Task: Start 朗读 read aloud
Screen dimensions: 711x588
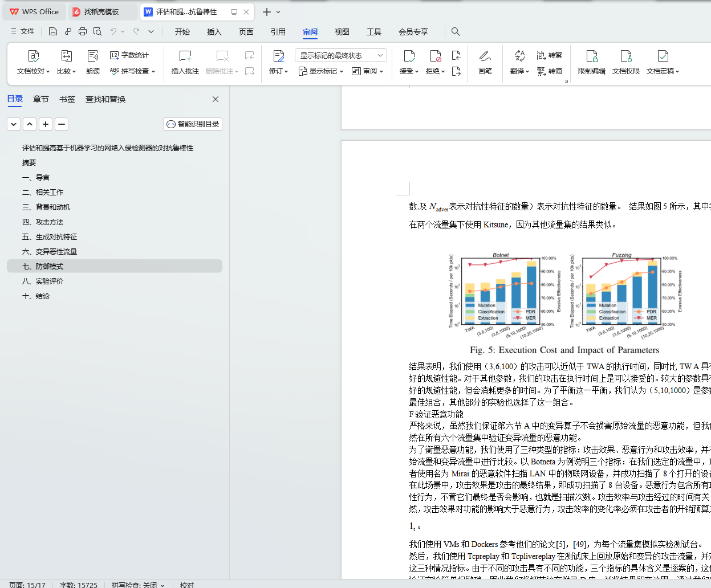Action: click(x=93, y=63)
